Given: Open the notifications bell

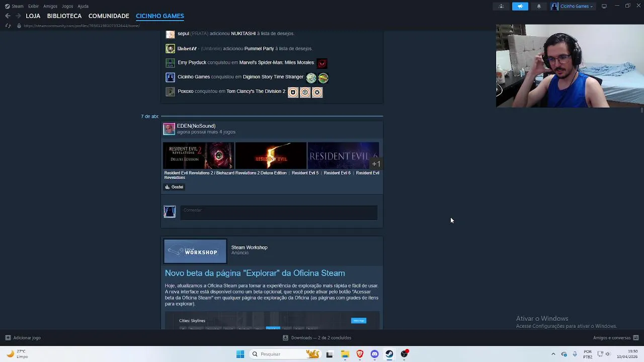Looking at the screenshot, I should [x=539, y=6].
